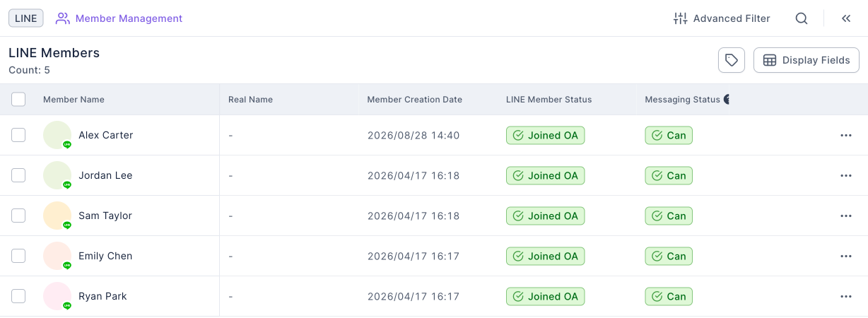Open more options for Jordan Lee
868x318 pixels.
(846, 175)
